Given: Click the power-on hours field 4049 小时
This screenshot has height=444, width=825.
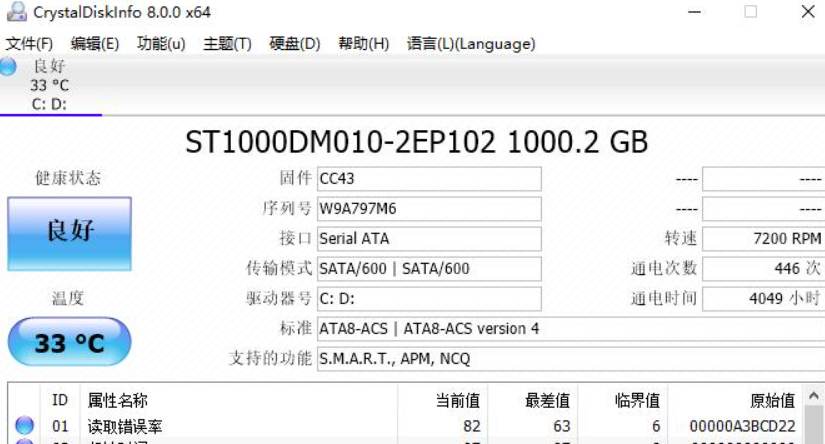Looking at the screenshot, I should 763,299.
